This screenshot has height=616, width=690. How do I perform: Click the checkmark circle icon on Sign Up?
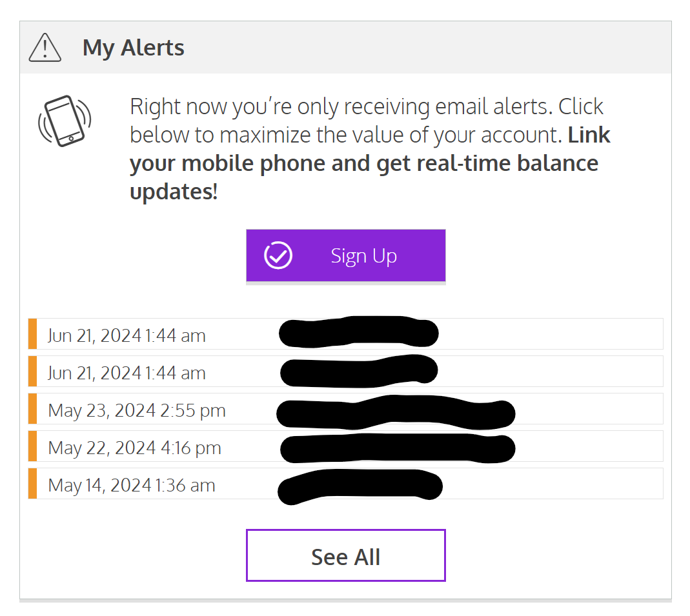pos(278,256)
